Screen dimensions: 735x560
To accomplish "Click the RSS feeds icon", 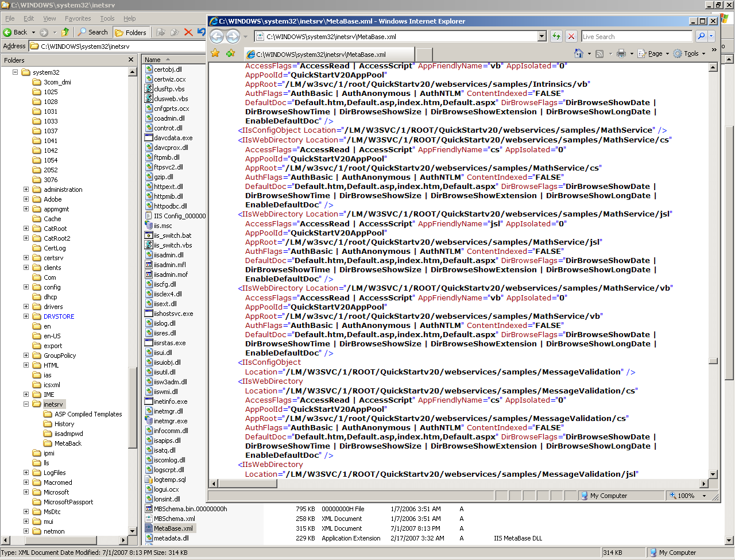I will [x=599, y=53].
